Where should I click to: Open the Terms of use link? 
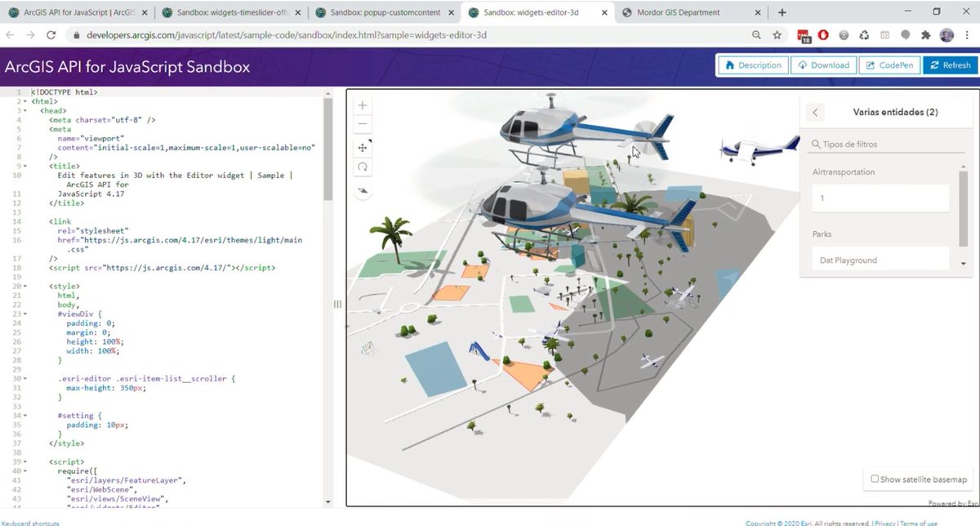919,523
